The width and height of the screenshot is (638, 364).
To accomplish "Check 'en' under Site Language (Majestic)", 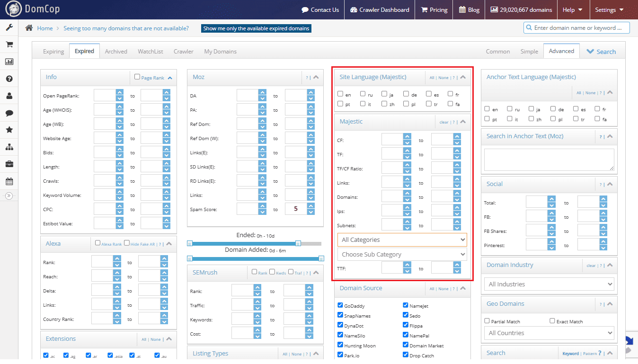I will click(x=340, y=94).
